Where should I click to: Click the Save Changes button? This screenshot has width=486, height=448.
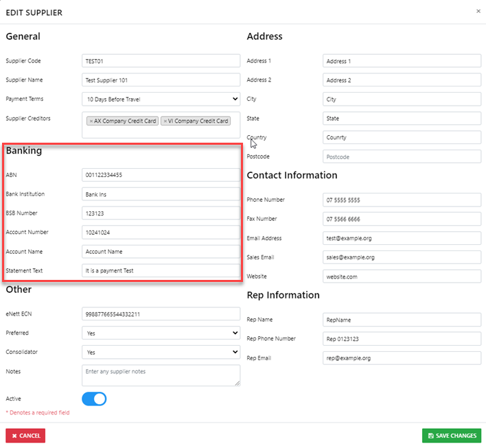click(451, 436)
